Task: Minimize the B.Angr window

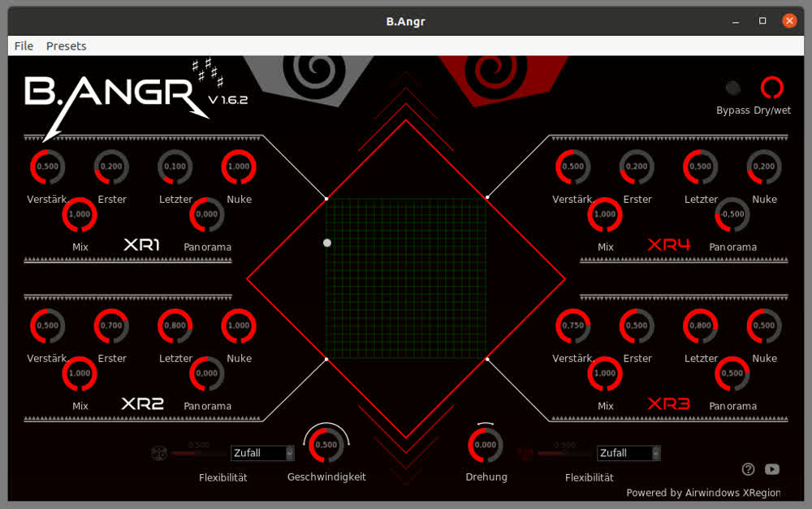Action: click(x=736, y=21)
